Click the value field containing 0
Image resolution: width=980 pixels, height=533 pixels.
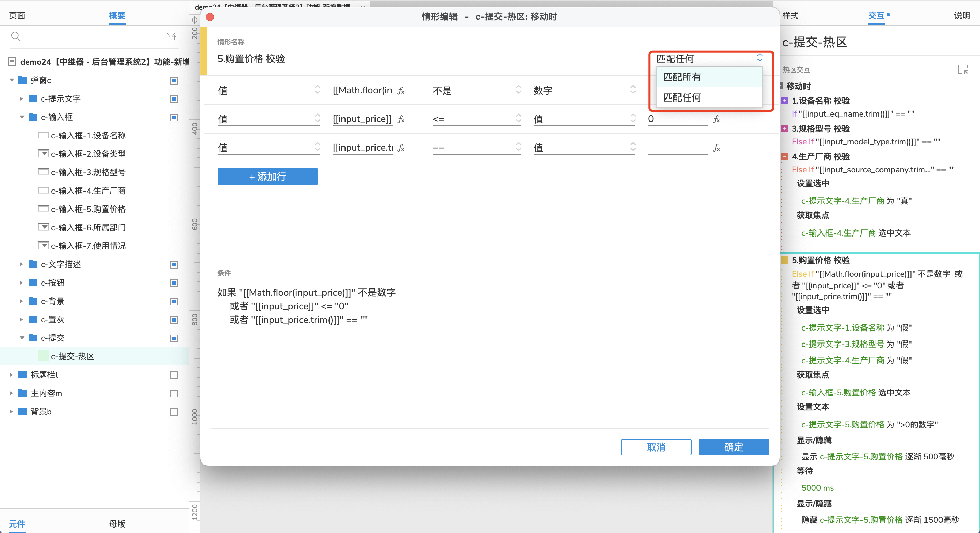[x=677, y=119]
